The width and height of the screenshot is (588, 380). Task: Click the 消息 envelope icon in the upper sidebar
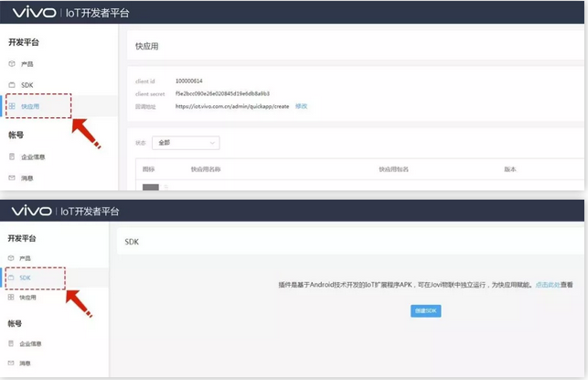coord(12,178)
